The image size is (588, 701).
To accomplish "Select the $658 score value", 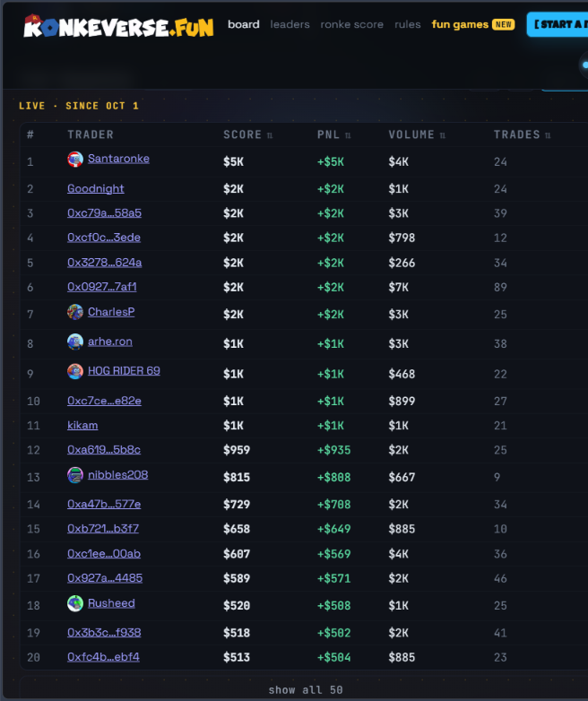I will coord(237,529).
